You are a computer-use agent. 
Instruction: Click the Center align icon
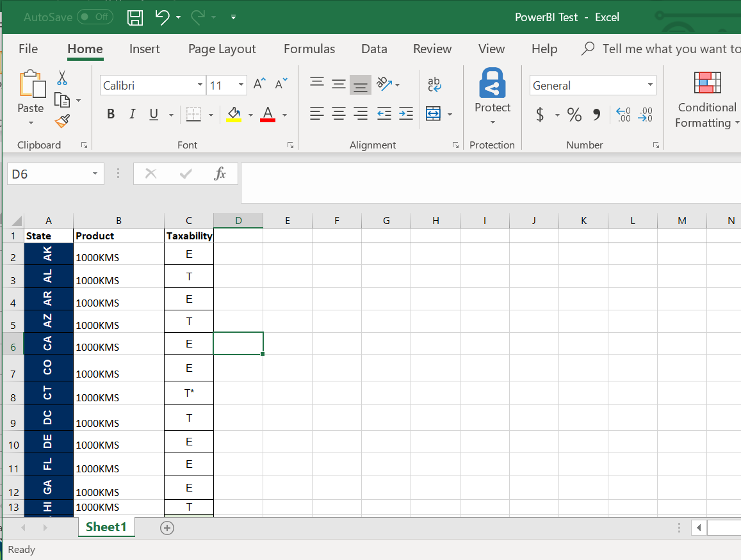coord(339,114)
